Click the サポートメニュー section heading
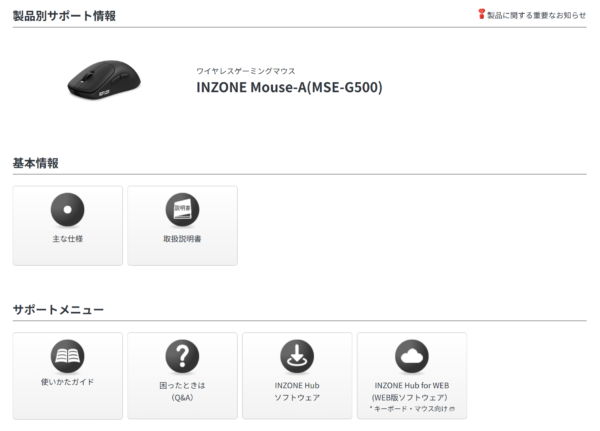Viewport: 600px width, 431px height. [58, 309]
